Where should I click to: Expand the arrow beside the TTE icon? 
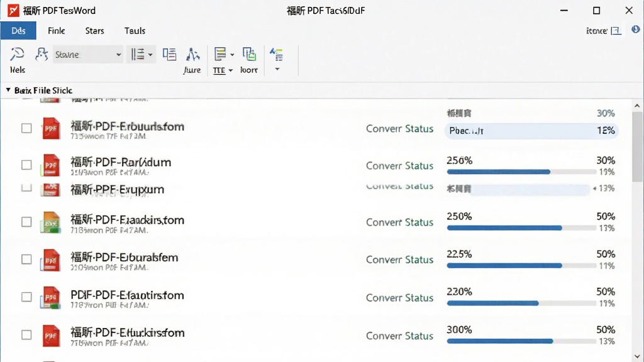232,55
